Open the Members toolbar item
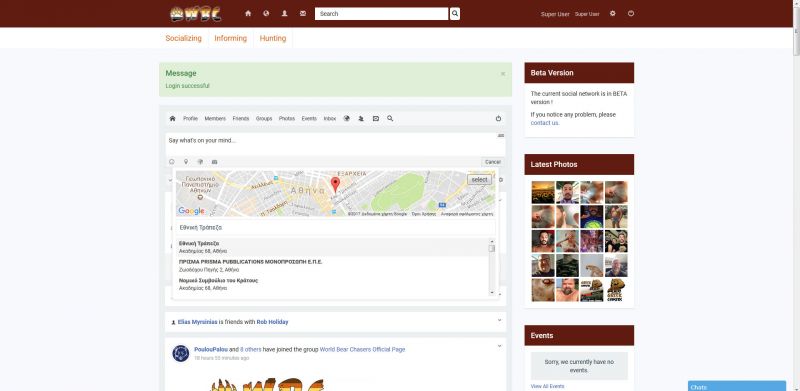Viewport: 800px width, 391px height. pos(215,118)
